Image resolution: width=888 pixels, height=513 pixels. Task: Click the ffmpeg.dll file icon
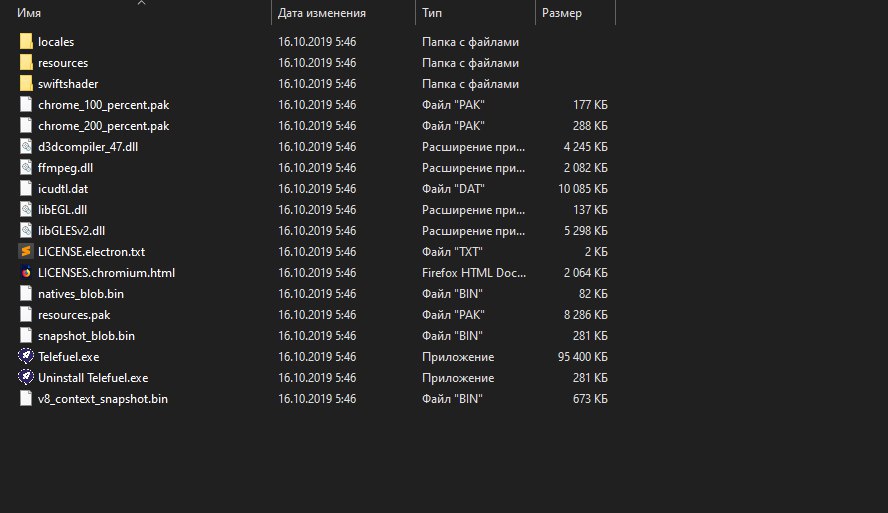click(26, 168)
